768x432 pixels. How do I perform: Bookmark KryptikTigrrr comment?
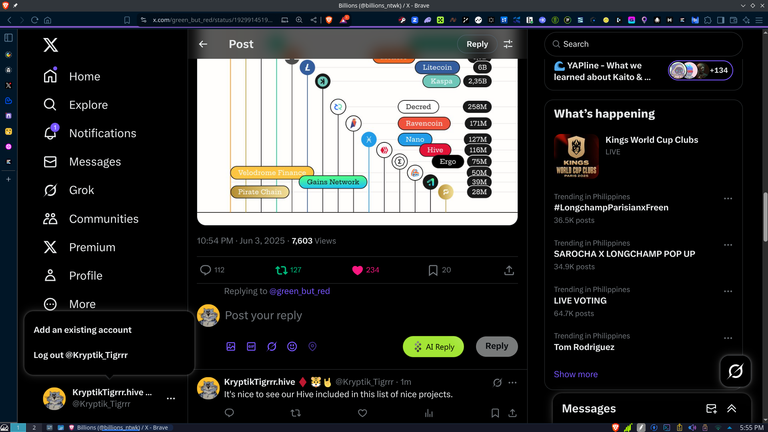(x=495, y=413)
